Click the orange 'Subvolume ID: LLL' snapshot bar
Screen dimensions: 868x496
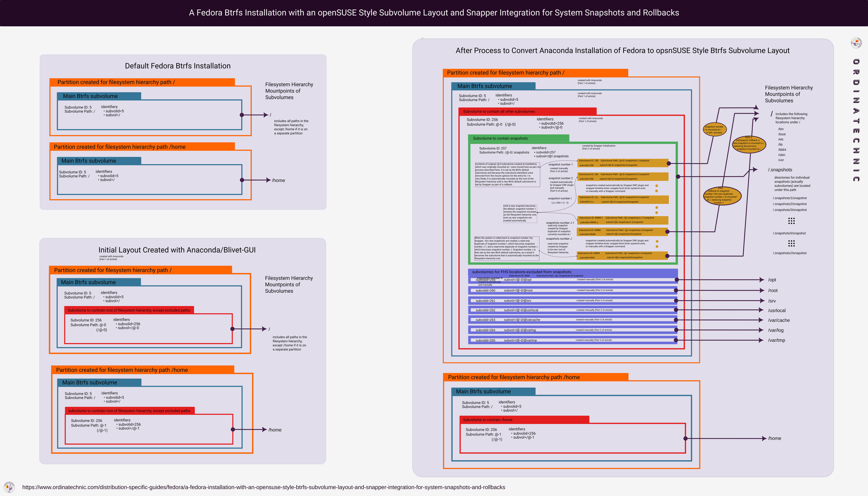click(x=623, y=199)
